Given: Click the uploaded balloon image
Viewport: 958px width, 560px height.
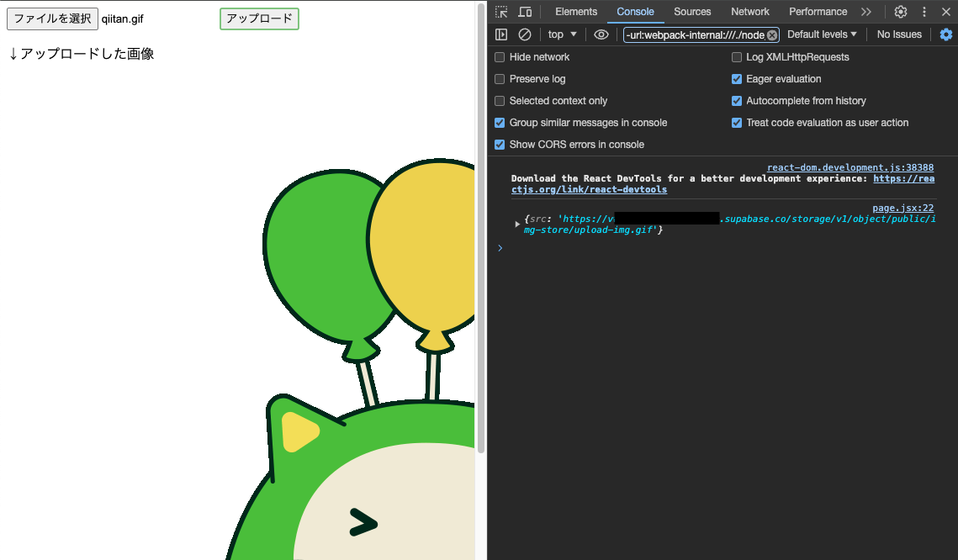Looking at the screenshot, I should tap(352, 359).
